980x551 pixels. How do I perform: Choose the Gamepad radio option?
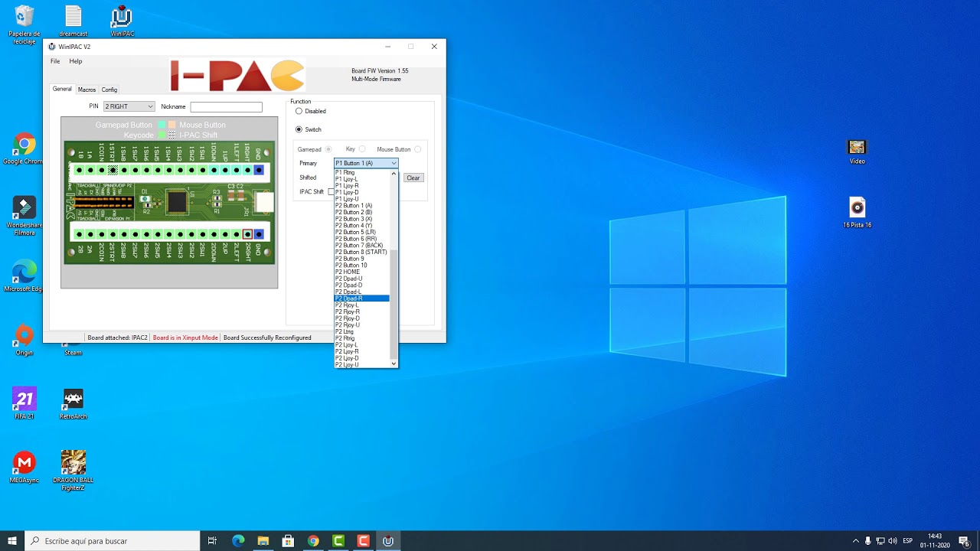[328, 149]
